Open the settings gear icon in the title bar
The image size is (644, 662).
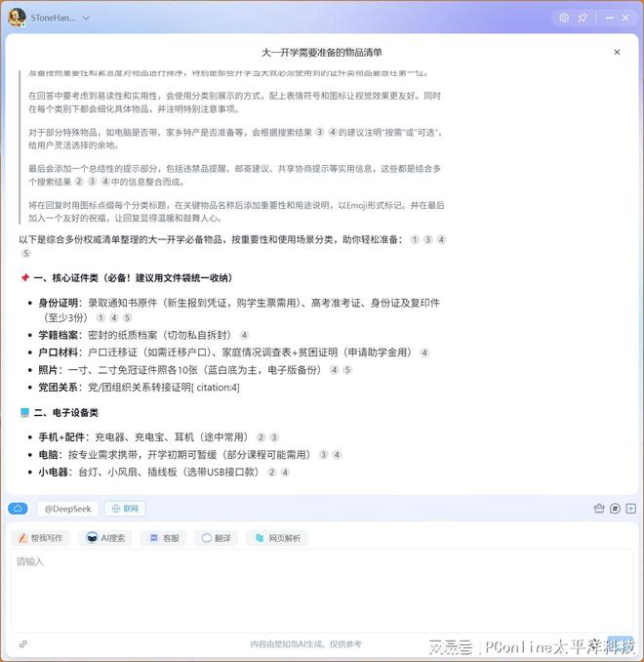pyautogui.click(x=564, y=18)
